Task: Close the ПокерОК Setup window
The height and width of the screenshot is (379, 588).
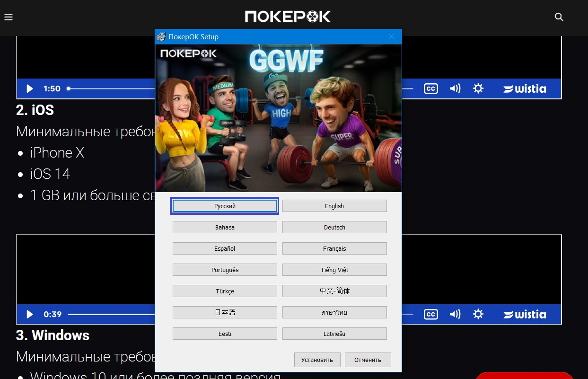Action: [x=391, y=37]
